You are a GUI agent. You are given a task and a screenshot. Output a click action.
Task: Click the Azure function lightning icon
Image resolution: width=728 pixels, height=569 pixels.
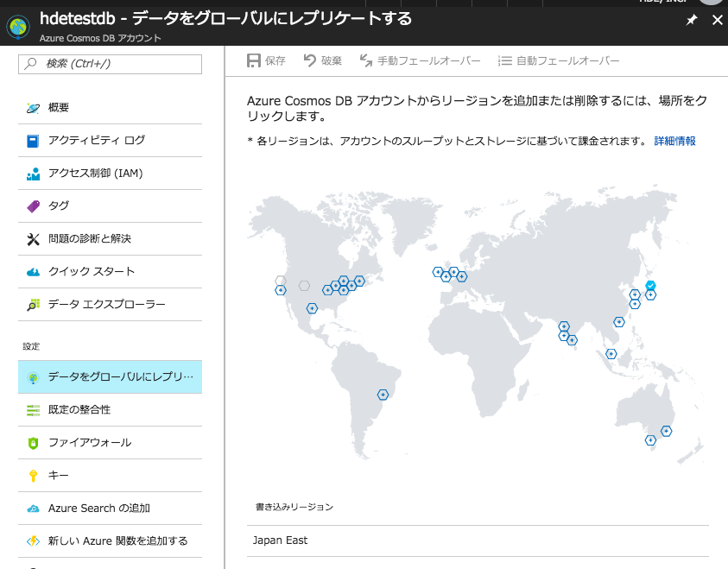pyautogui.click(x=33, y=541)
